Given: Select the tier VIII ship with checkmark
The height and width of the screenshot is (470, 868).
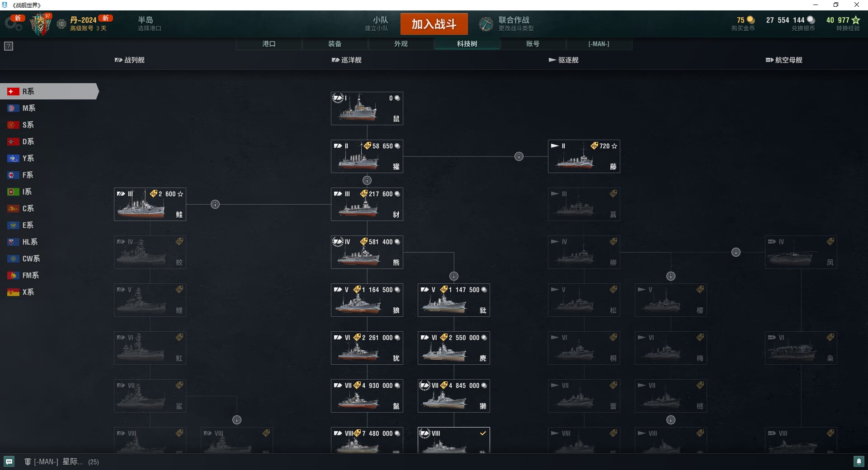Looking at the screenshot, I should 454,441.
